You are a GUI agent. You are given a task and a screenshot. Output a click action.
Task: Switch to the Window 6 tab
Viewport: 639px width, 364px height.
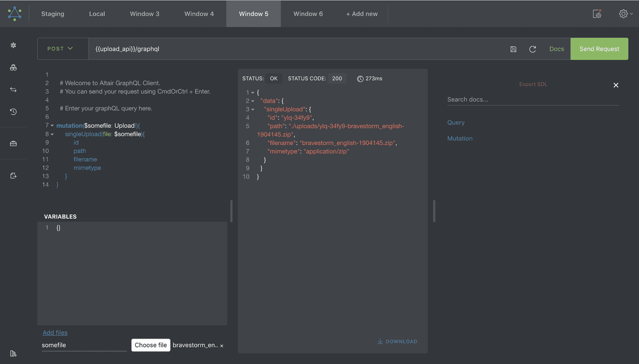coord(308,14)
